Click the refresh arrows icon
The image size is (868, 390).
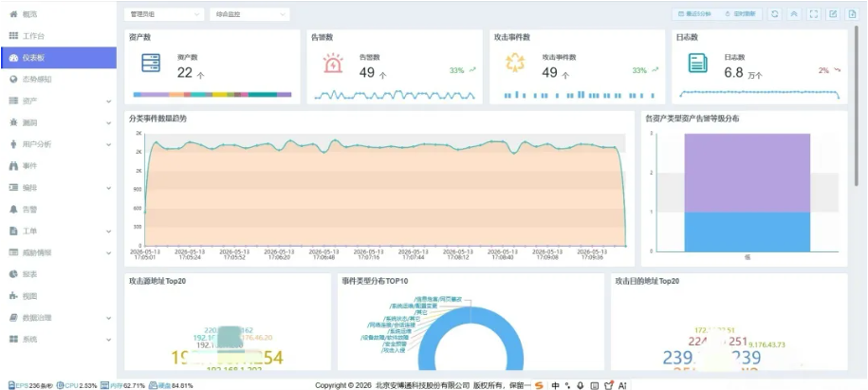click(775, 14)
